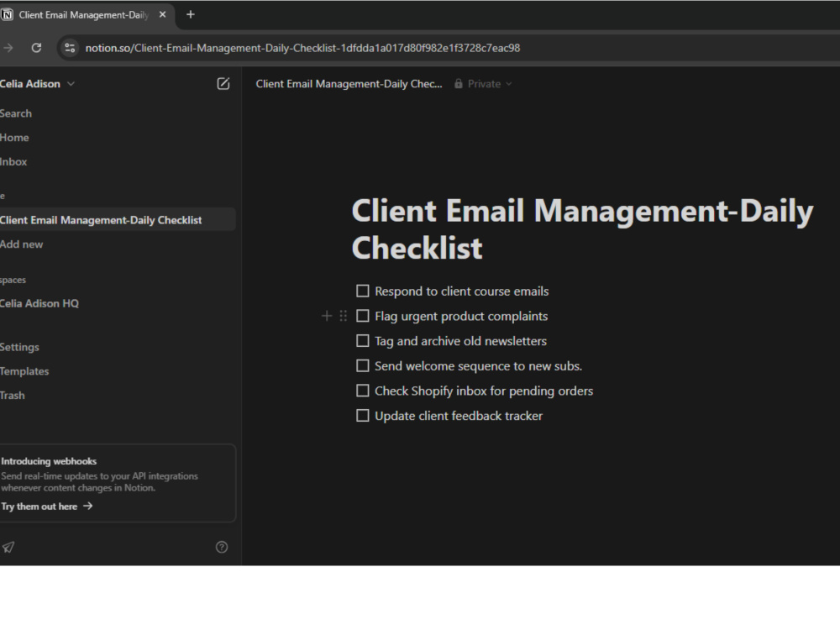Check Flag urgent product complaints
The width and height of the screenshot is (840, 630).
(x=363, y=316)
